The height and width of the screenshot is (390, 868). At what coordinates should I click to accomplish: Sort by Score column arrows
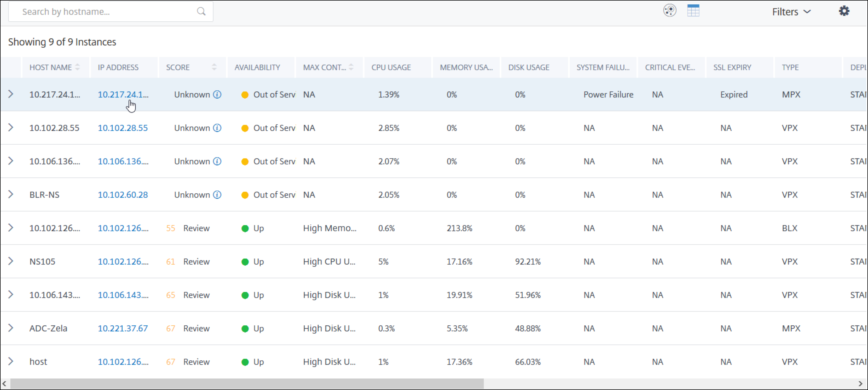[x=214, y=67]
